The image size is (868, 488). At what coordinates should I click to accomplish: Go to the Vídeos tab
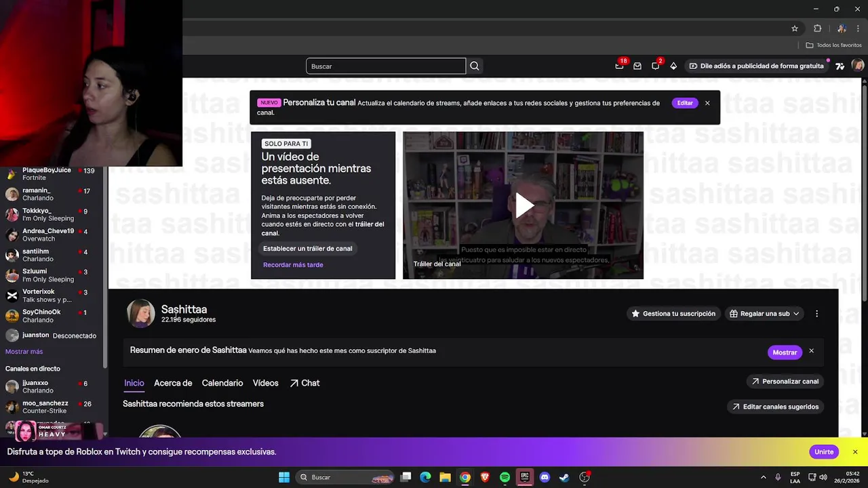pos(266,383)
